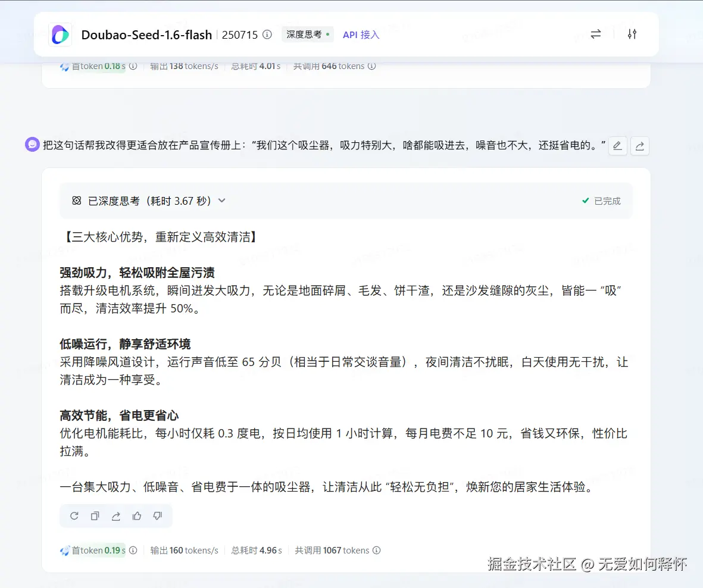The height and width of the screenshot is (588, 703).
Task: Click the switch model arrows icon
Action: tap(595, 34)
